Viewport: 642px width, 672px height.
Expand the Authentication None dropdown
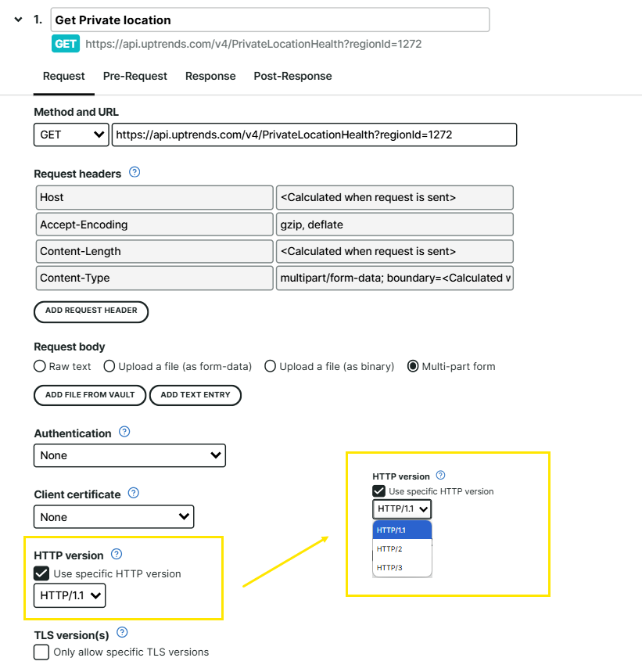tap(130, 455)
